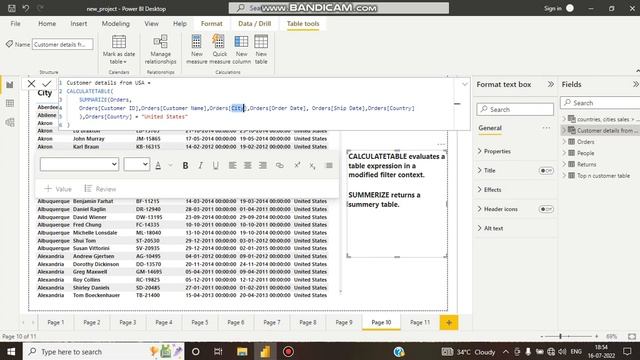Image resolution: width=640 pixels, height=360 pixels.
Task: Open the font size dropdown
Action: click(x=137, y=164)
